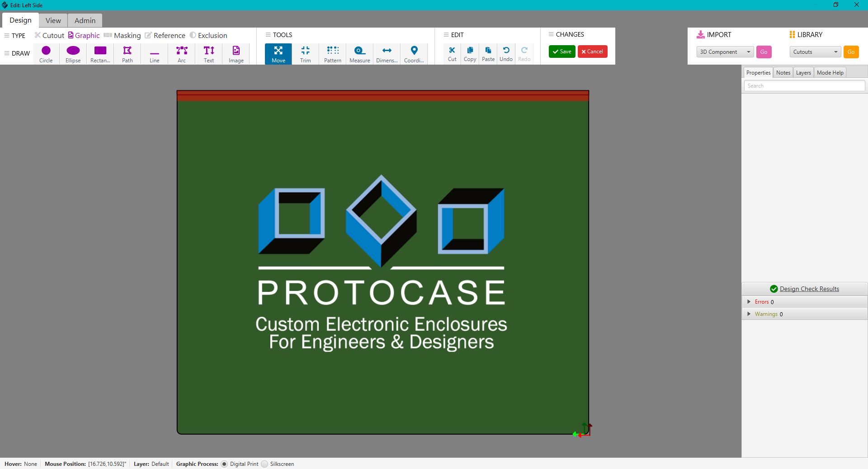Click the Layer: Default status entry
The height and width of the screenshot is (469, 868).
click(151, 464)
